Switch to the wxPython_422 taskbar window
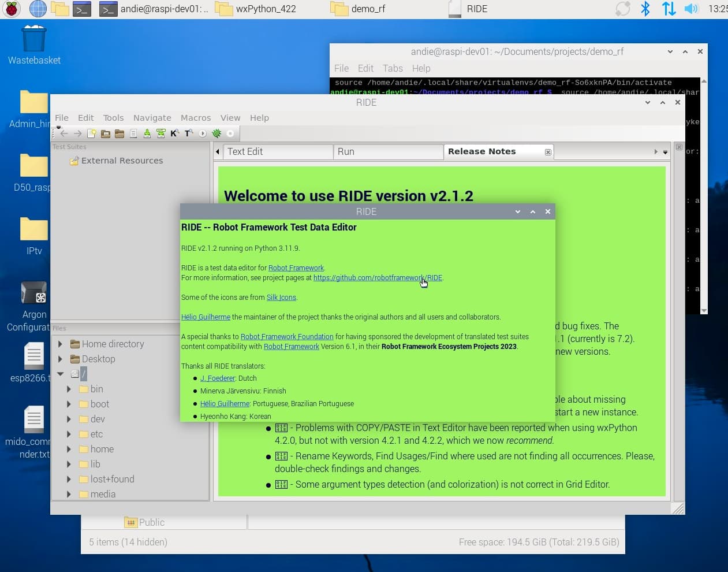 tap(257, 9)
